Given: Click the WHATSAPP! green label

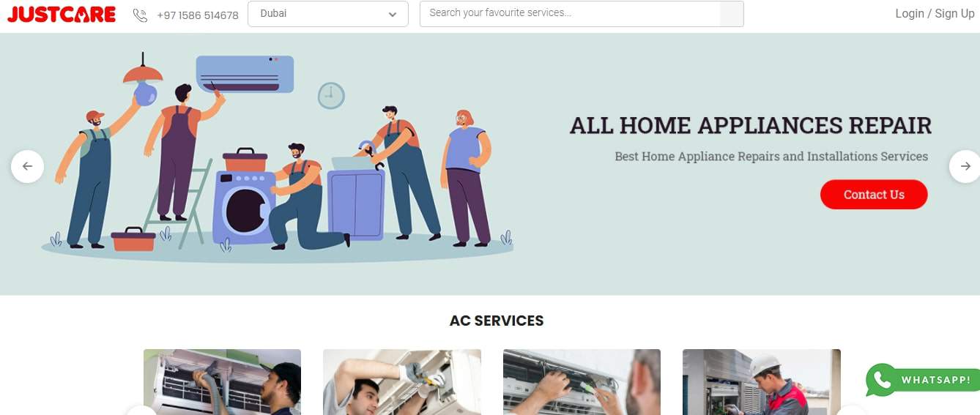Looking at the screenshot, I should [x=936, y=380].
